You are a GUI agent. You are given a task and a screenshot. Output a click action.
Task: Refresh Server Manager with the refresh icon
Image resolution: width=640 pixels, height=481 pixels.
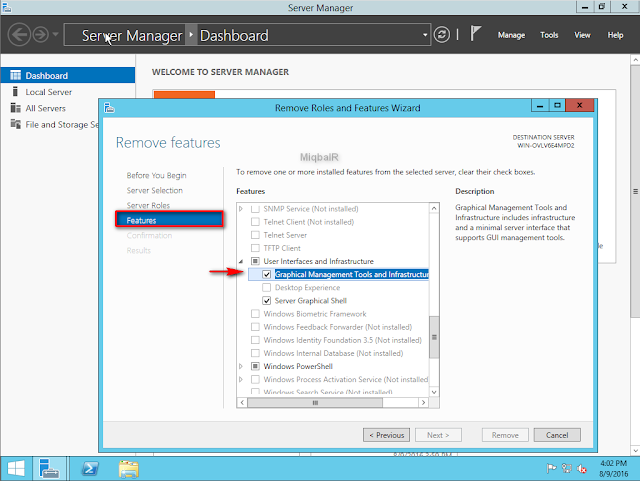tap(442, 35)
